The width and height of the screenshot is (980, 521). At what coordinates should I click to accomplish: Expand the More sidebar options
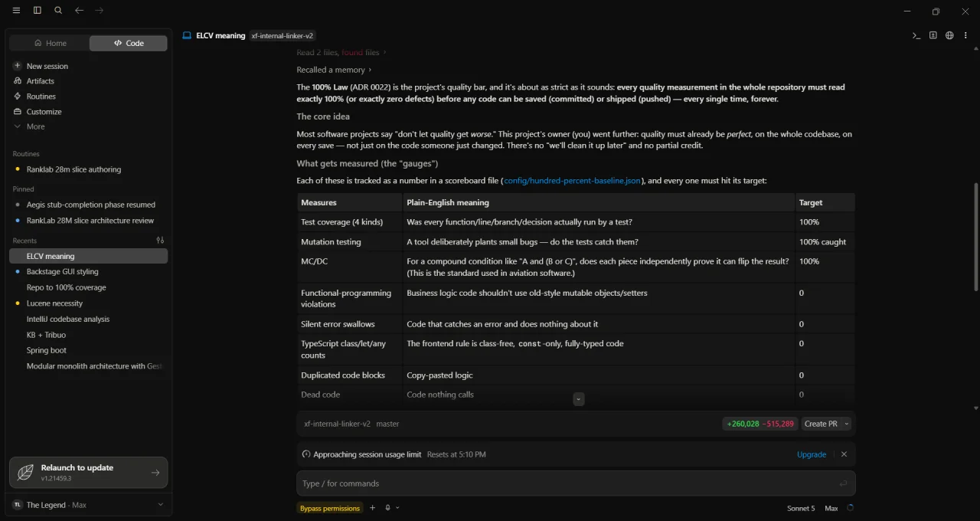[35, 126]
